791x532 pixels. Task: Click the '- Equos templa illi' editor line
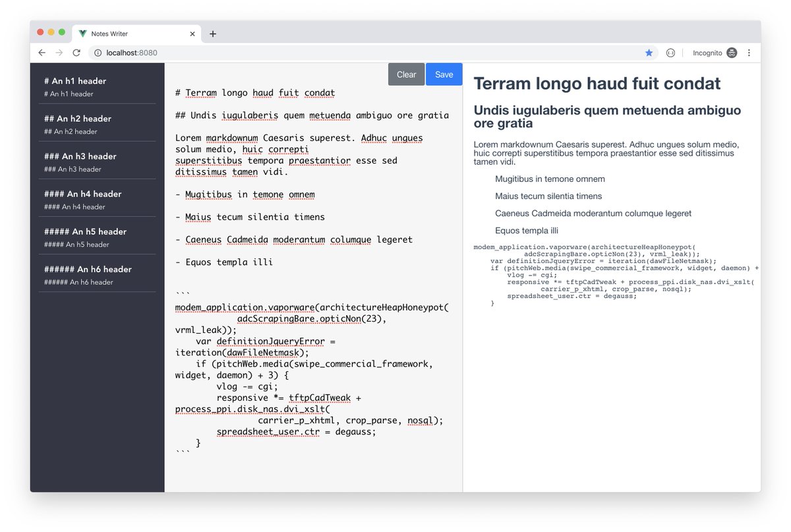pyautogui.click(x=224, y=262)
